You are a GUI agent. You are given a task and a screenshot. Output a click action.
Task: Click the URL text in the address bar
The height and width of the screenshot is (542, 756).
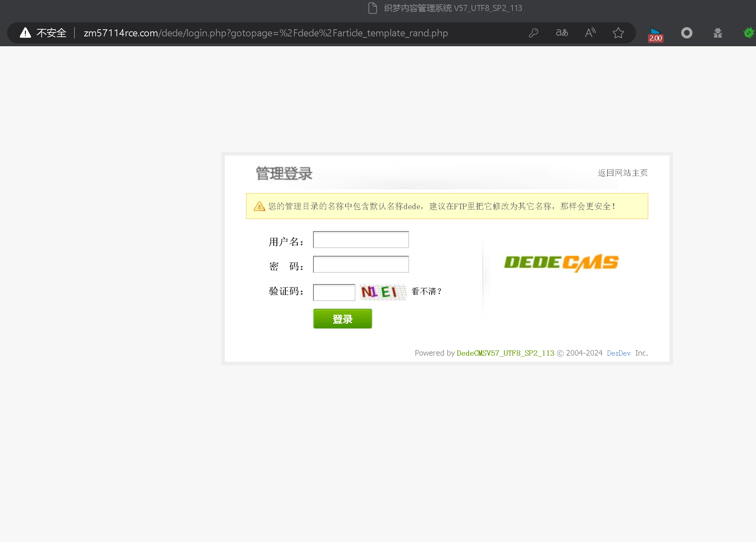(x=265, y=33)
